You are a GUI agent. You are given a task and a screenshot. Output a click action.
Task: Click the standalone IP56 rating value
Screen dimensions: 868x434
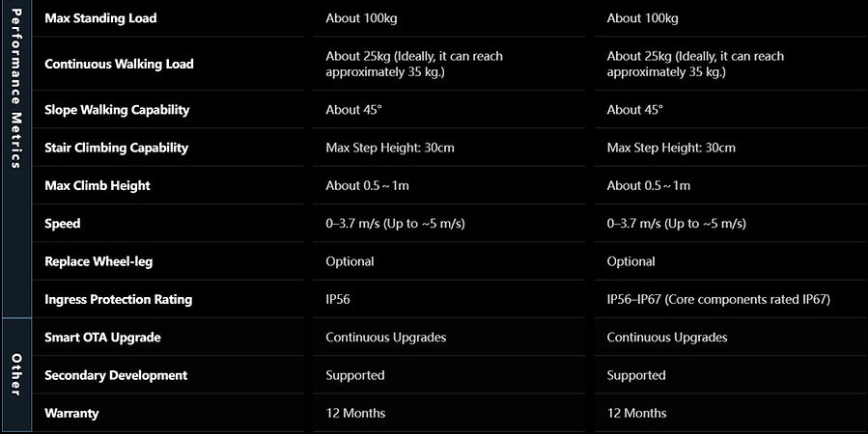(338, 300)
